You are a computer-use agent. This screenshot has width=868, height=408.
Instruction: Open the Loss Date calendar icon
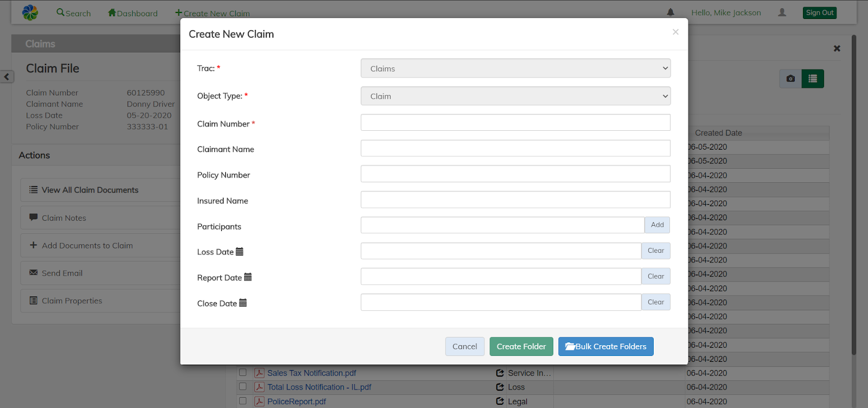[x=240, y=252]
